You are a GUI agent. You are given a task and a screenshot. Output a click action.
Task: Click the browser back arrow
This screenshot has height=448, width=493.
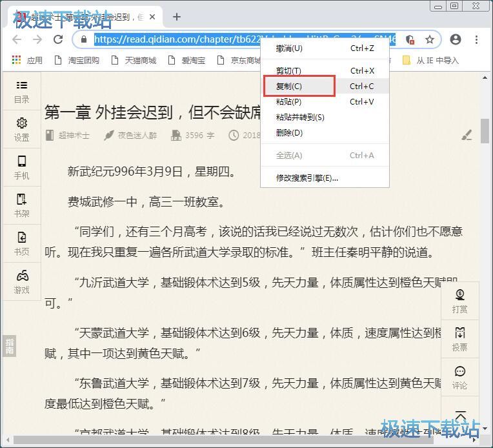(x=17, y=39)
